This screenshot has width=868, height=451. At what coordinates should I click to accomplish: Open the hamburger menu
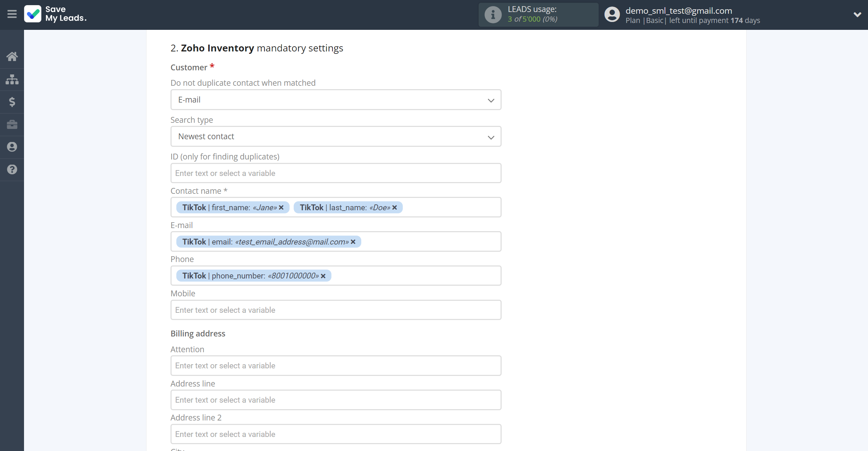pos(12,14)
